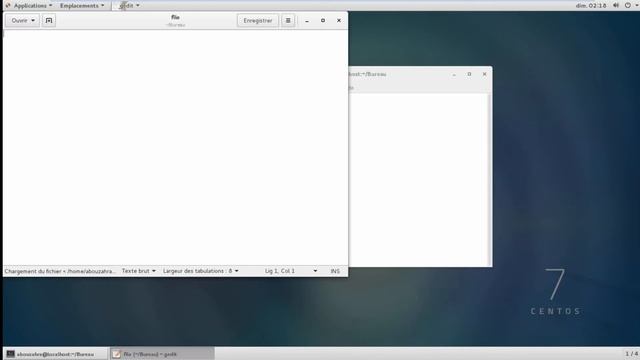Click the power icon in top bar

pyautogui.click(x=628, y=6)
